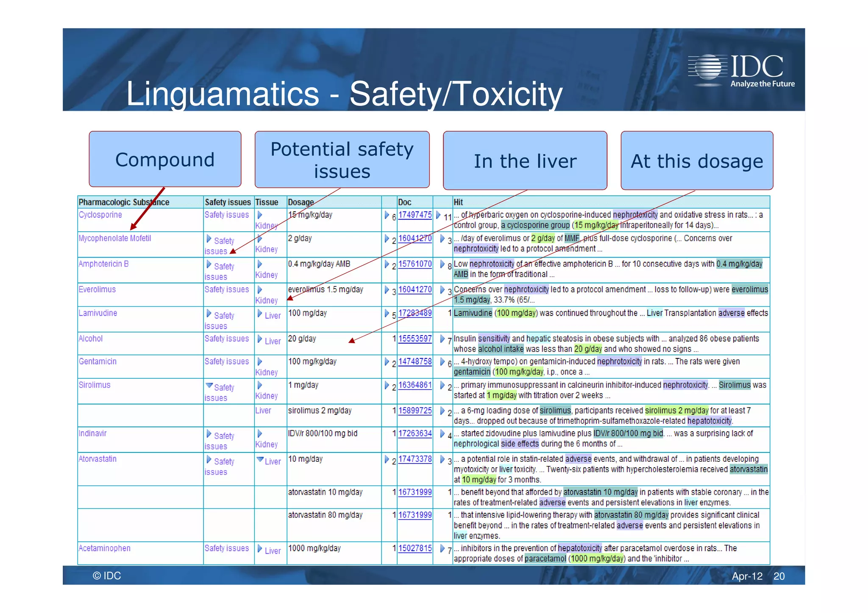Expand the Liver tissue triangle in Alcohol row
The height and width of the screenshot is (613, 868).
click(x=260, y=339)
